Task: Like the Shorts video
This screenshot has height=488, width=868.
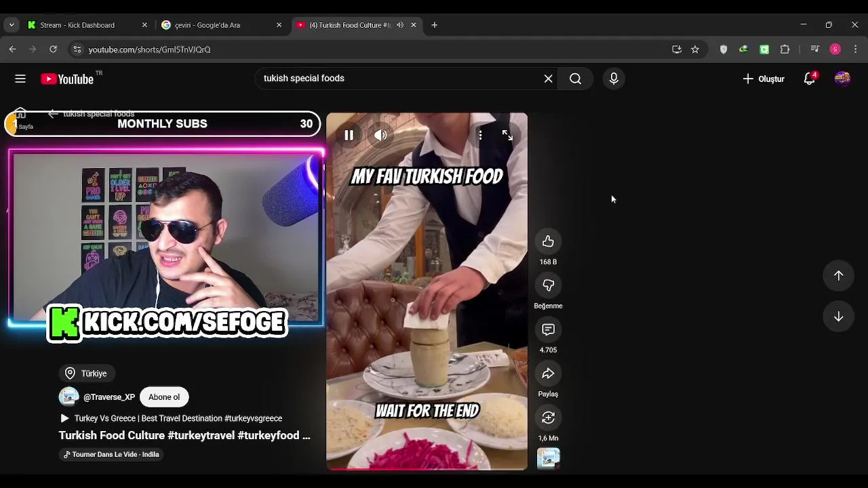Action: [548, 241]
